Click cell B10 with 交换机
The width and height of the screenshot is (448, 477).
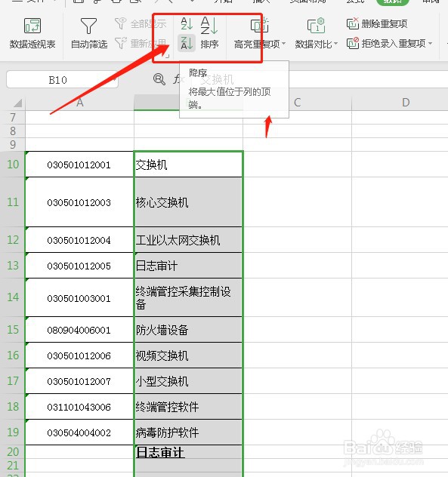(x=188, y=165)
